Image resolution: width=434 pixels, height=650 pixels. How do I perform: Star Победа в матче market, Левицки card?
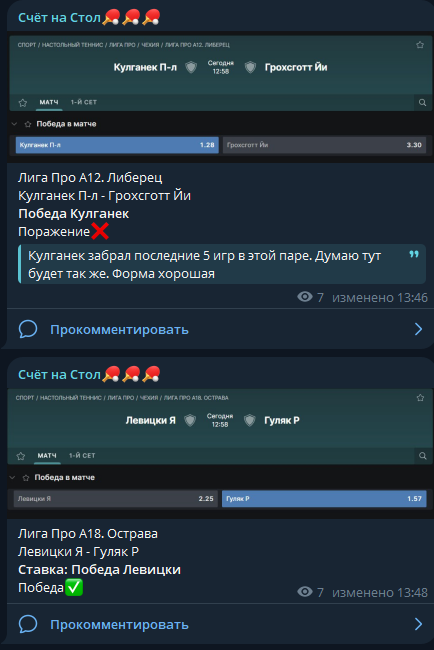(x=26, y=478)
